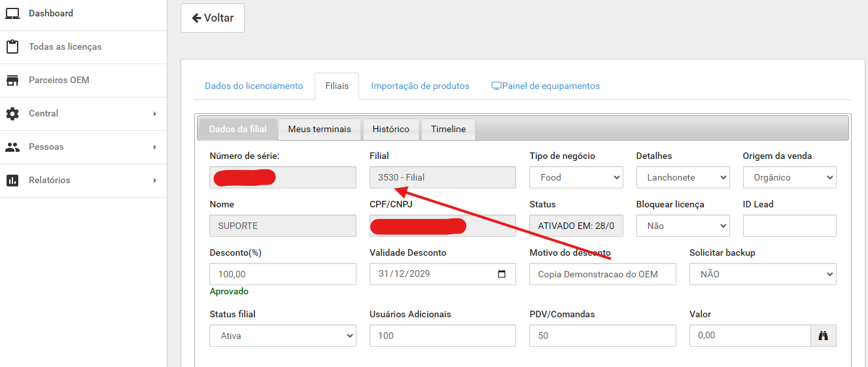The height and width of the screenshot is (367, 868).
Task: Open the Tipo de negócio dropdown
Action: (x=576, y=177)
